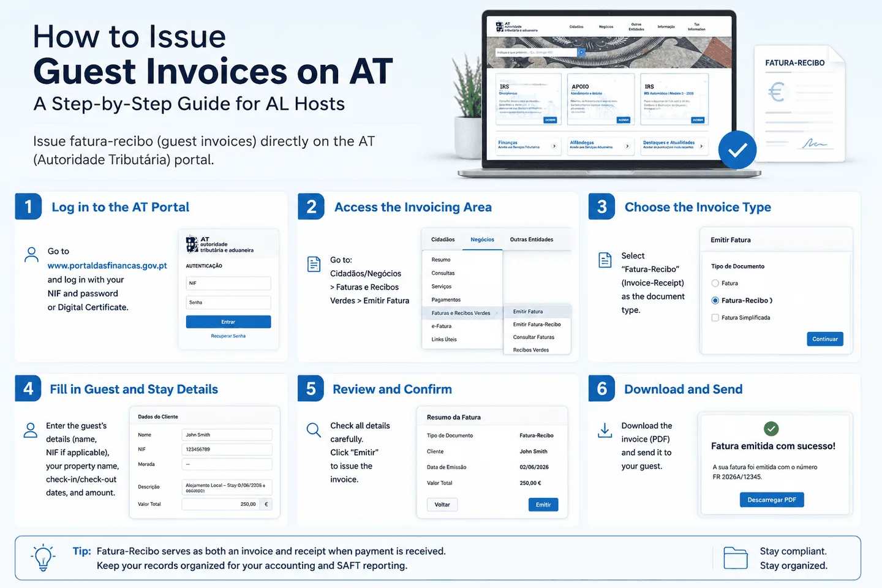The image size is (882, 588).
Task: Click the document icon beside 'Select Fatura-Recibo'
Action: pyautogui.click(x=605, y=260)
